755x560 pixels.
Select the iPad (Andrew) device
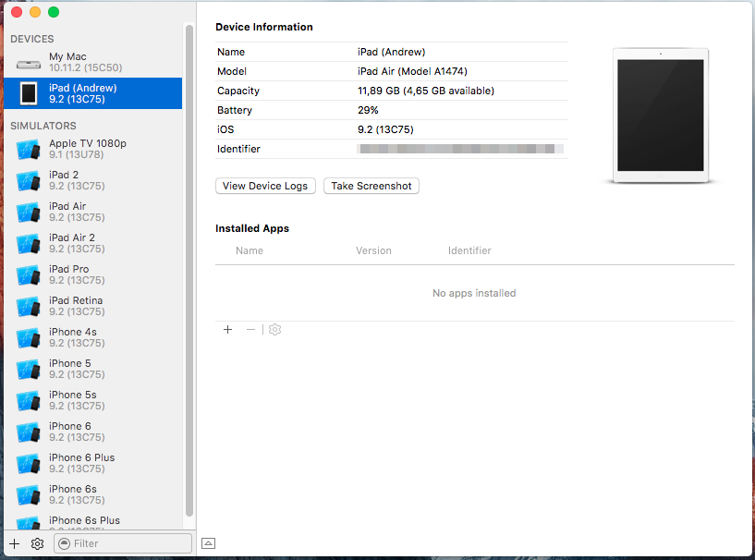click(x=93, y=93)
